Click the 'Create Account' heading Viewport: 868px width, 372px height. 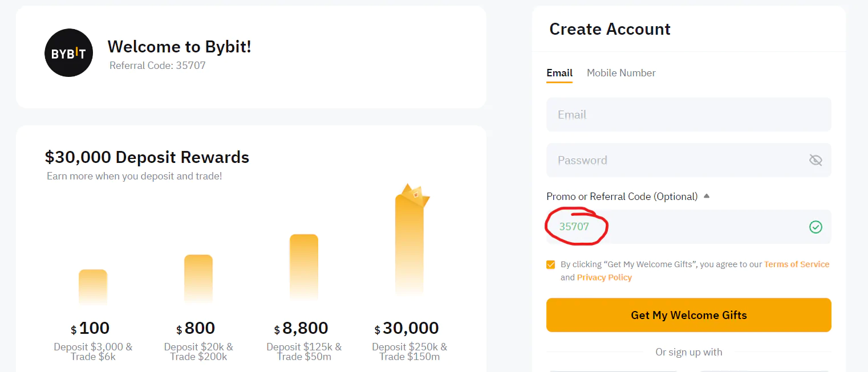click(x=610, y=29)
